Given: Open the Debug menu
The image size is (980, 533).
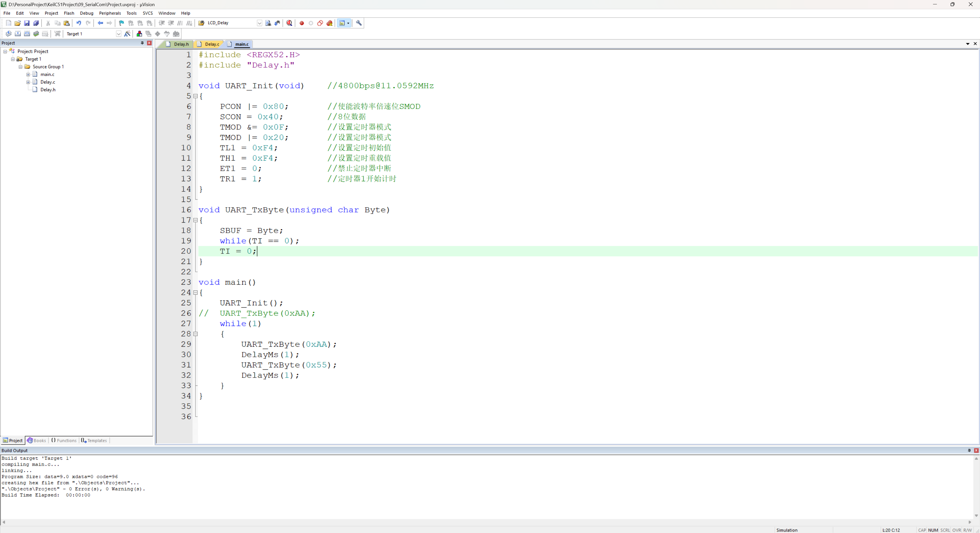Looking at the screenshot, I should point(86,13).
